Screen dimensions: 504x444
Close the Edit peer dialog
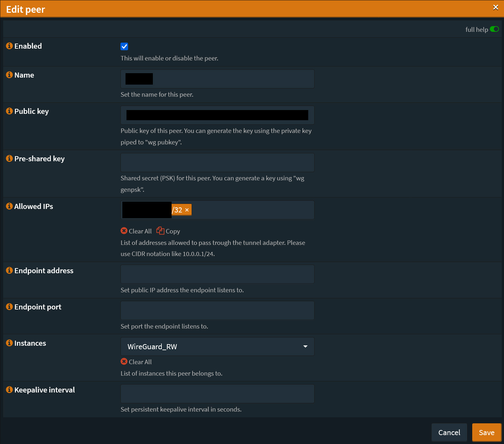(495, 7)
